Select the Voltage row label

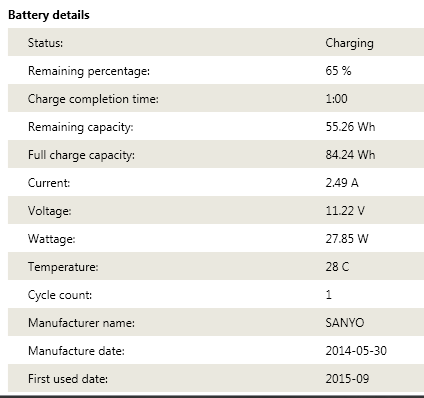point(50,211)
